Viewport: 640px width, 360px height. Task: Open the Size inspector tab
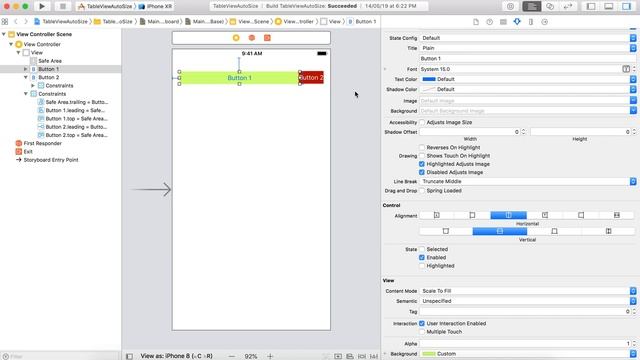(531, 22)
